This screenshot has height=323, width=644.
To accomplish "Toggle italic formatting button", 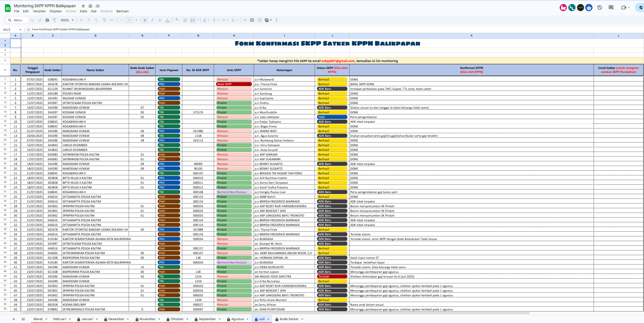I will pyautogui.click(x=152, y=20).
